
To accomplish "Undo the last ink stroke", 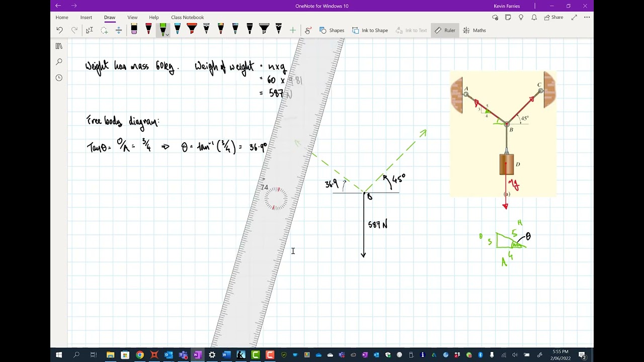I will point(59,30).
